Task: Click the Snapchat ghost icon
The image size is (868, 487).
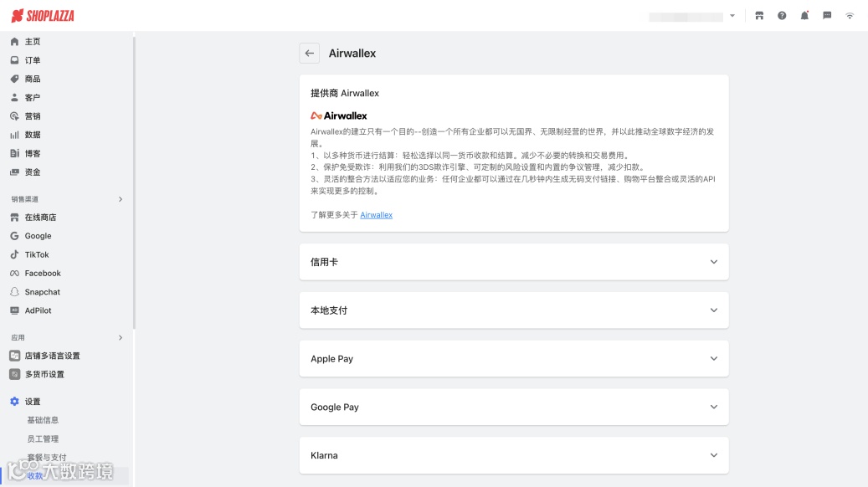Action: (14, 292)
